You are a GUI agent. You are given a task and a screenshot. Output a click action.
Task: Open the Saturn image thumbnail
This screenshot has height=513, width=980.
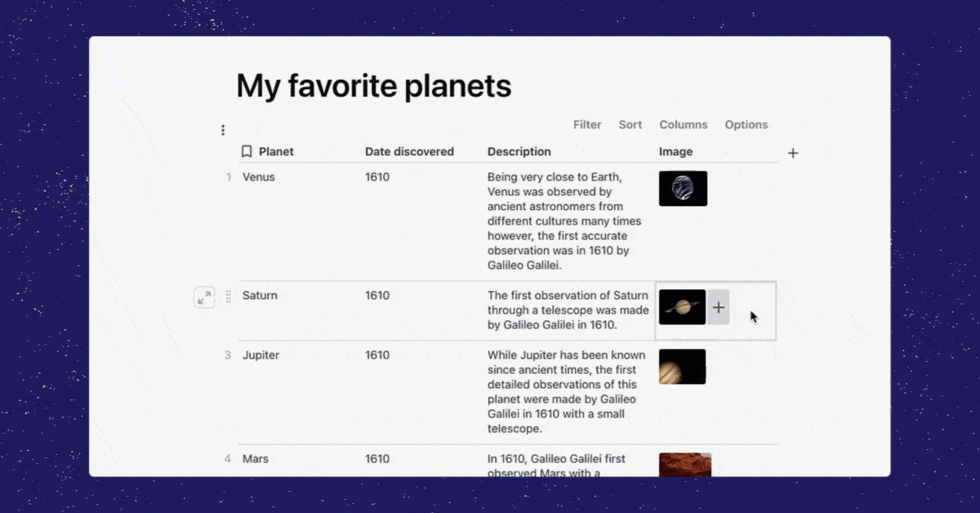coord(682,307)
